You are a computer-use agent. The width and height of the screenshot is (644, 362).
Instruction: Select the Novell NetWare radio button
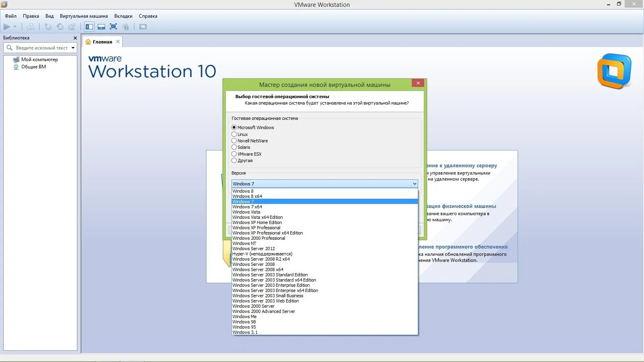click(234, 141)
